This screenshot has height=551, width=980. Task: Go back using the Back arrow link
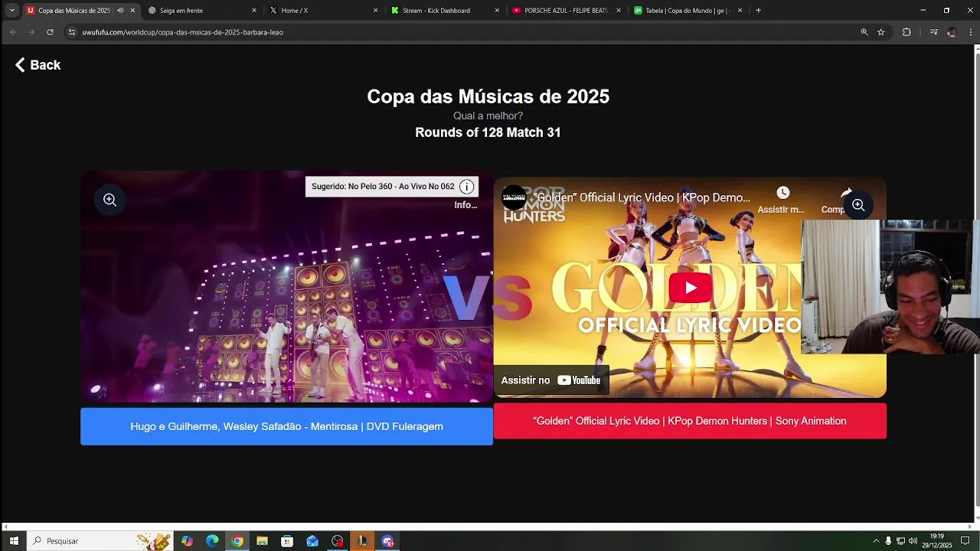coord(38,65)
